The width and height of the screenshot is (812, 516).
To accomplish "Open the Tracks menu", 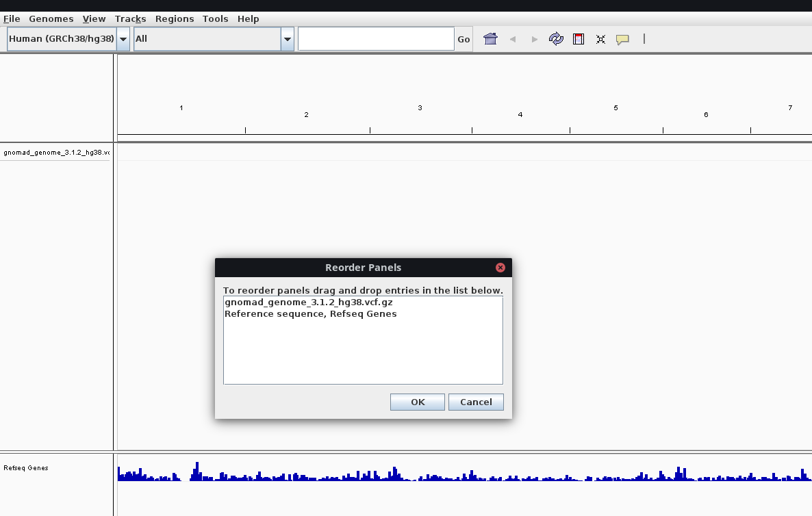I will tap(130, 18).
